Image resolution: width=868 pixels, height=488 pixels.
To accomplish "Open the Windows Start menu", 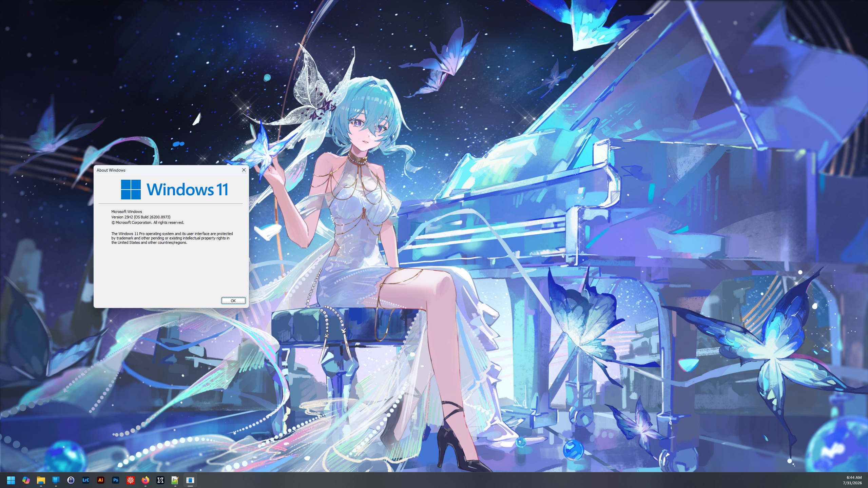I will click(11, 480).
